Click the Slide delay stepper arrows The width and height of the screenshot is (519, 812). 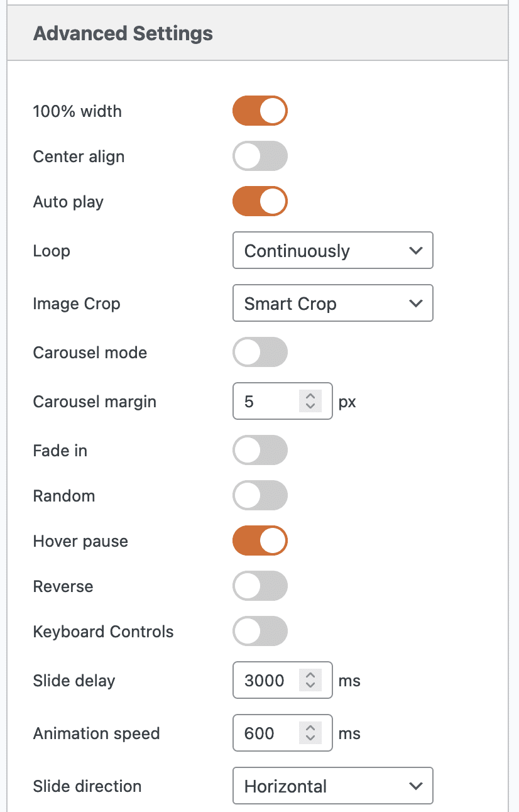[310, 681]
